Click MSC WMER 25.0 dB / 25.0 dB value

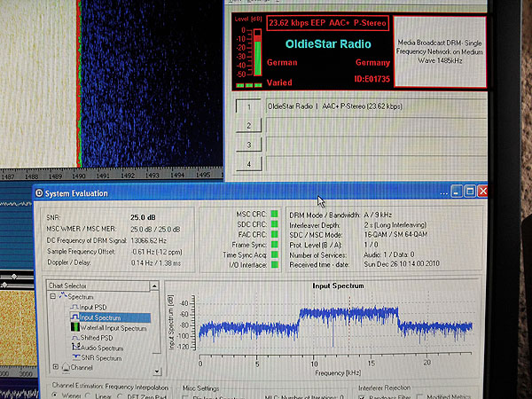(155, 230)
